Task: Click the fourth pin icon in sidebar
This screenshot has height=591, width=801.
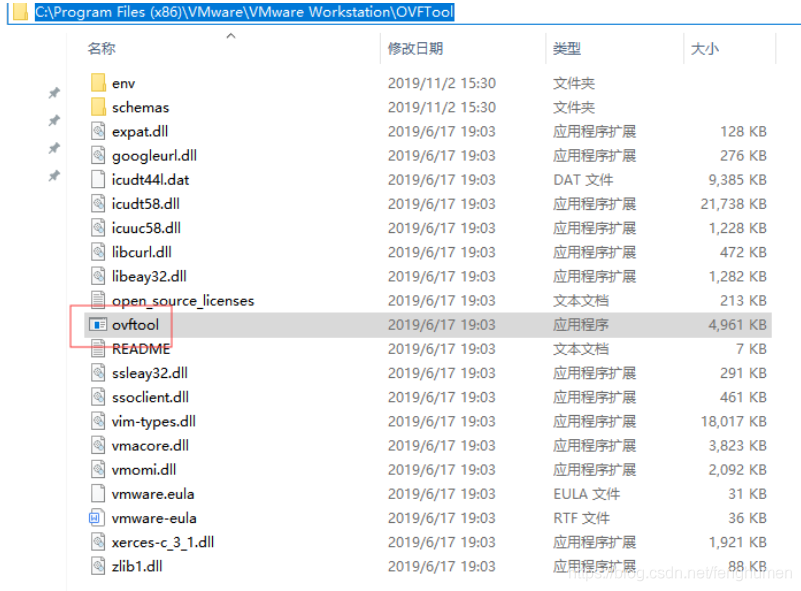Action: [x=54, y=176]
